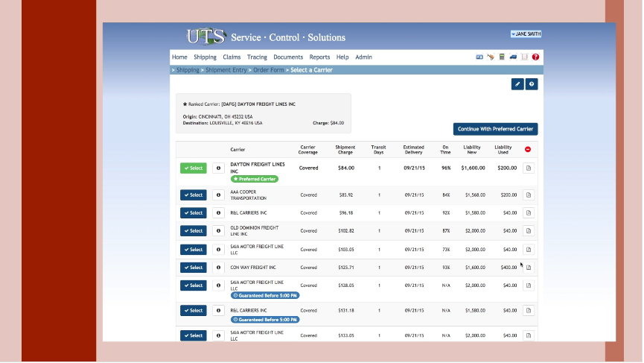
Task: Select Con Way Freight carrier
Action: 194,268
